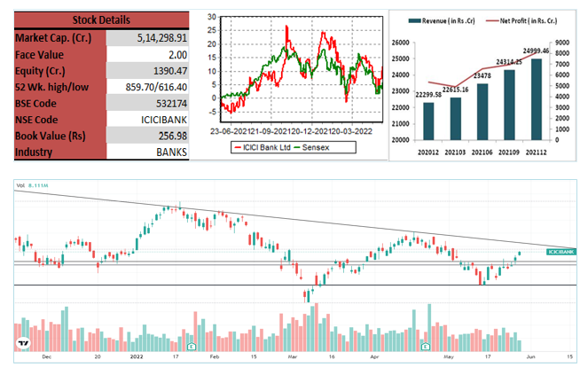This screenshot has width=588, height=375.
Task: Select the 23478 data label
Action: [x=482, y=75]
